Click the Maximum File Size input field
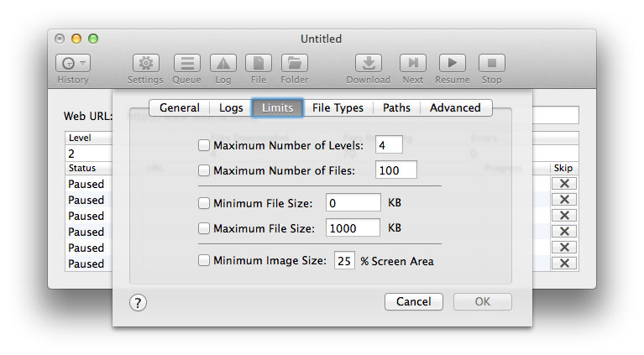Viewport: 644px width, 355px height. click(x=353, y=228)
